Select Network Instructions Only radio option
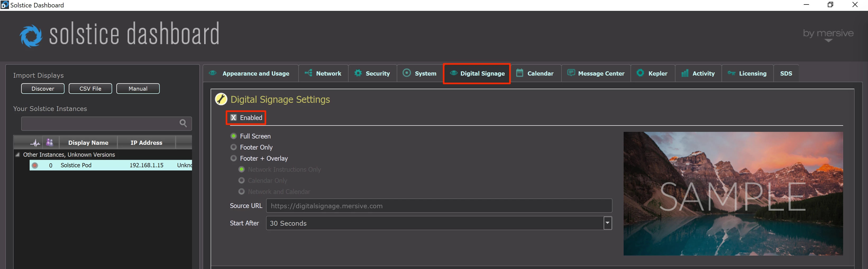Viewport: 868px width, 269px height. 241,169
